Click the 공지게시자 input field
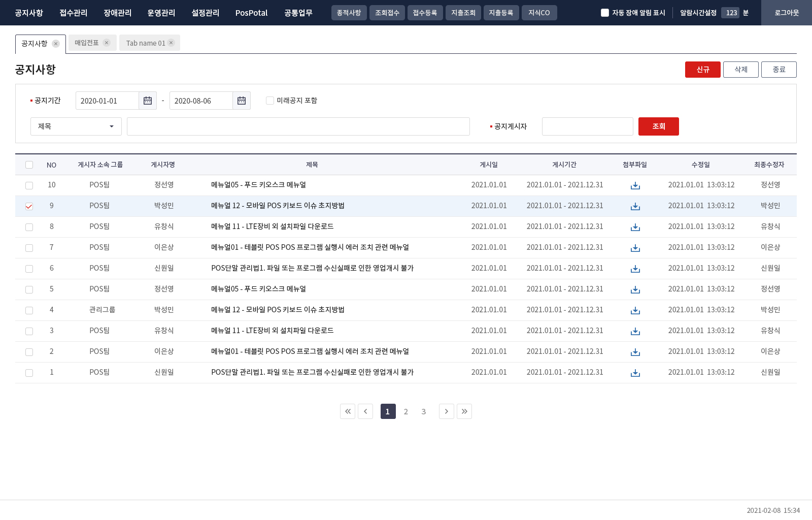This screenshot has width=812, height=520. 588,126
